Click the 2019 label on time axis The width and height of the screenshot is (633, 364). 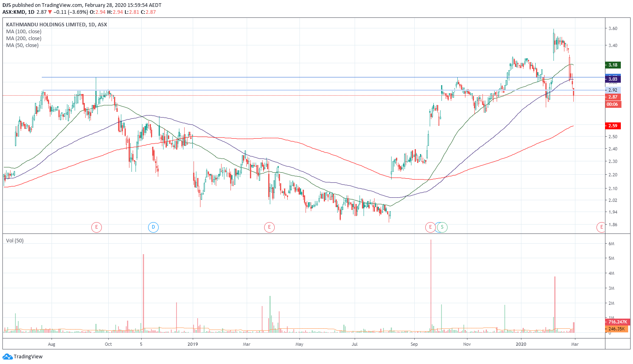pyautogui.click(x=193, y=344)
